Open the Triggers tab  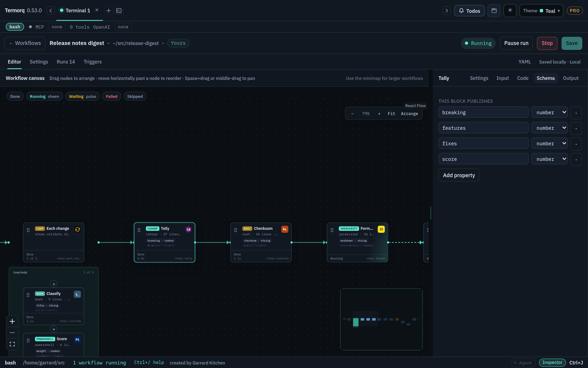point(93,62)
